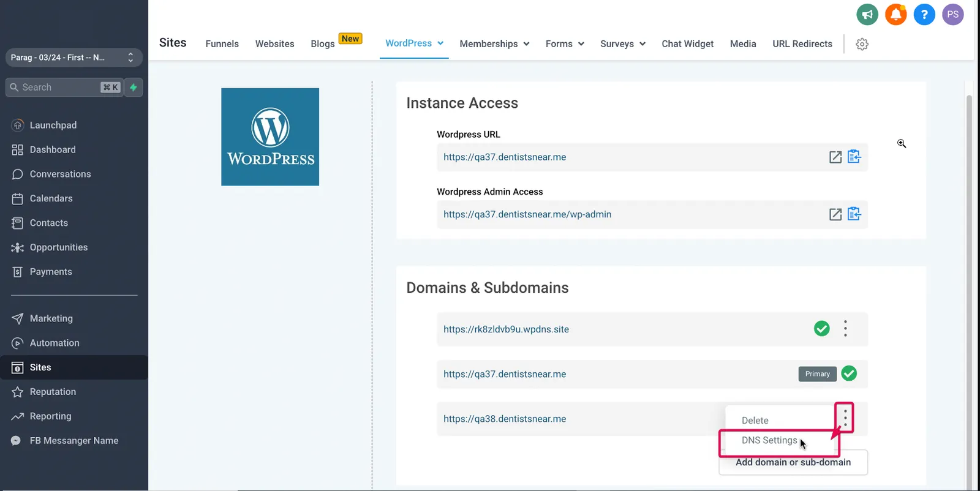
Task: Switch to the Funnels tab
Action: click(222, 44)
